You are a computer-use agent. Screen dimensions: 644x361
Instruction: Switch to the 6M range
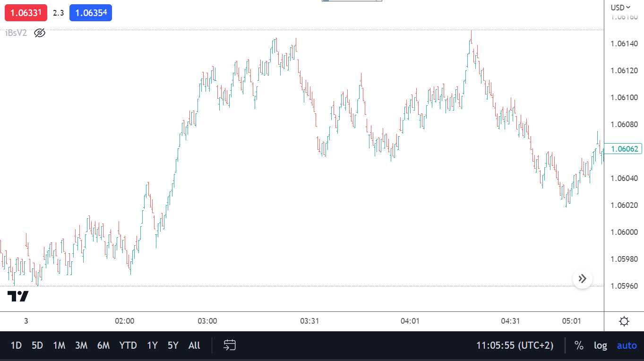(103, 345)
